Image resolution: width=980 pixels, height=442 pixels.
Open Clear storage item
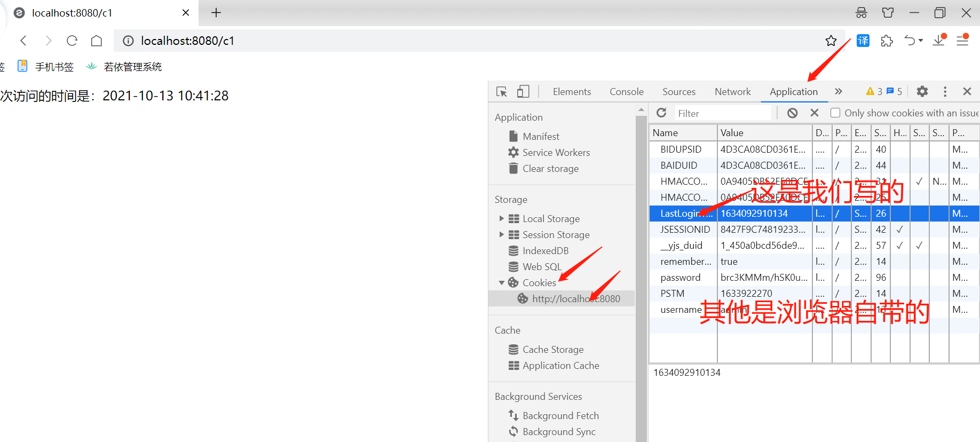tap(543, 169)
